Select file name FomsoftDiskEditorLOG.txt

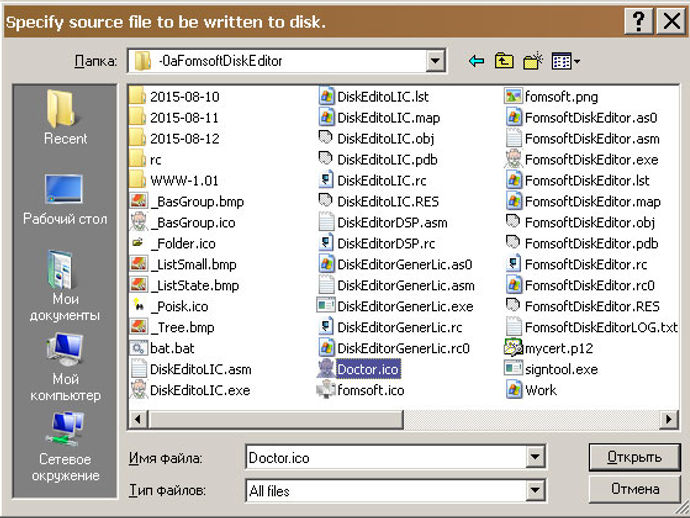pos(601,327)
